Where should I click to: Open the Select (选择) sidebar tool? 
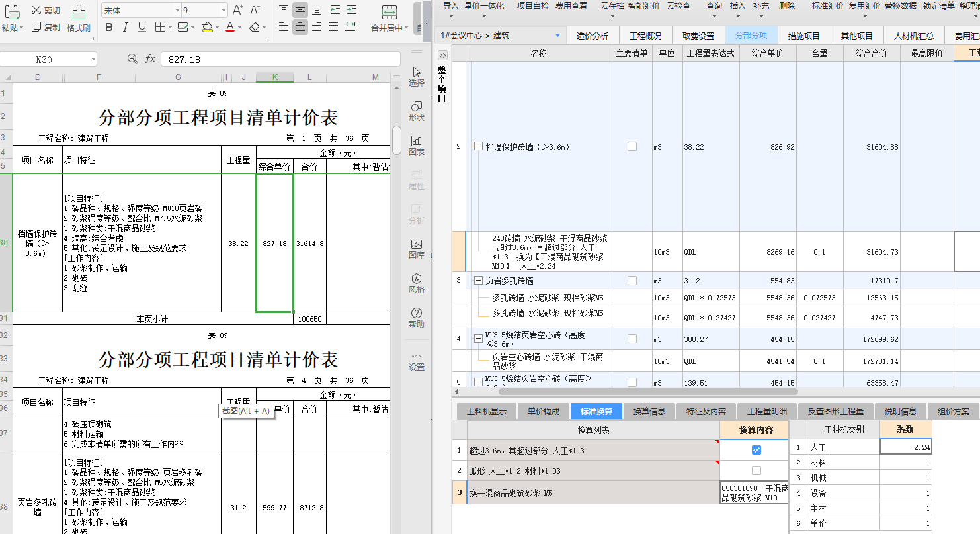[417, 76]
